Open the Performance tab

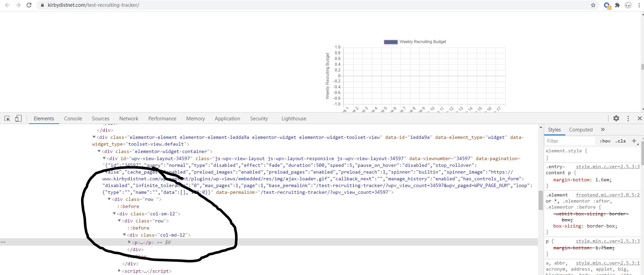pos(162,118)
